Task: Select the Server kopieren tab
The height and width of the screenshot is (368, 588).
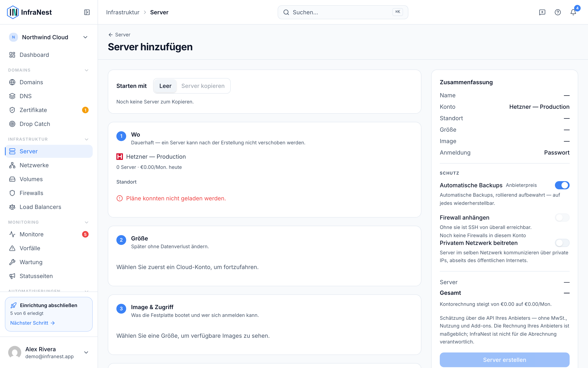Action: 203,86
